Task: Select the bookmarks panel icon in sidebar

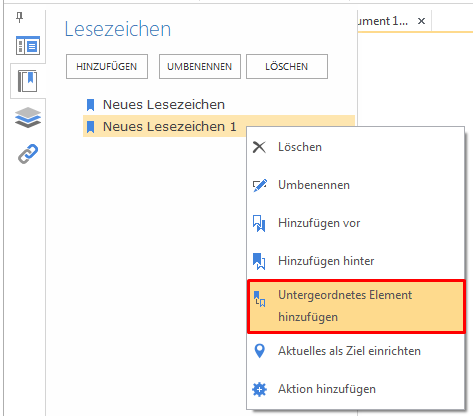Action: pos(28,81)
